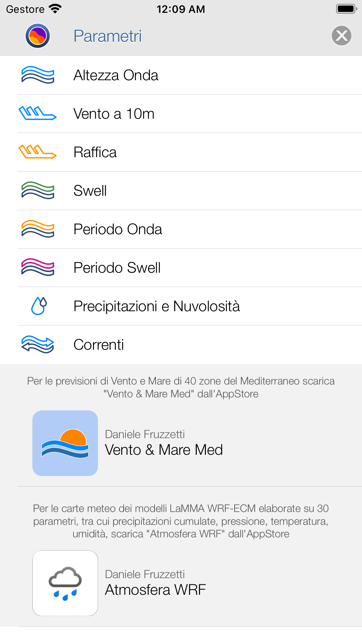Viewport: 362px width, 644px height.
Task: Tap the Atmosfera WRF rain cloud thumbnail
Action: [x=65, y=583]
